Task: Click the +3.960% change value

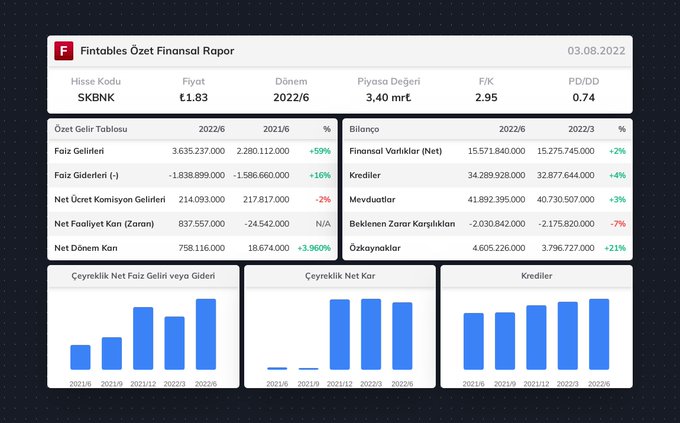Action: (x=314, y=248)
